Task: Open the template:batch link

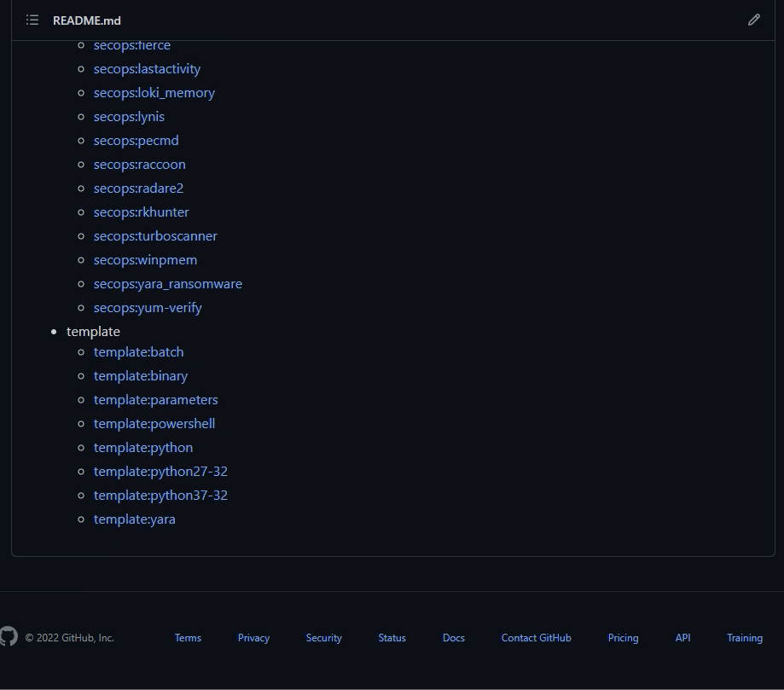Action: click(x=138, y=352)
